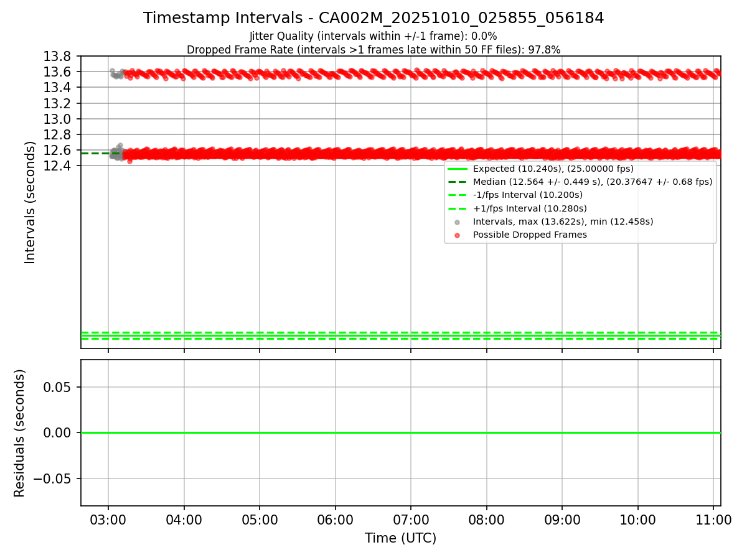
Task: Click the 12.4 y-axis tick label
Action: click(x=57, y=166)
